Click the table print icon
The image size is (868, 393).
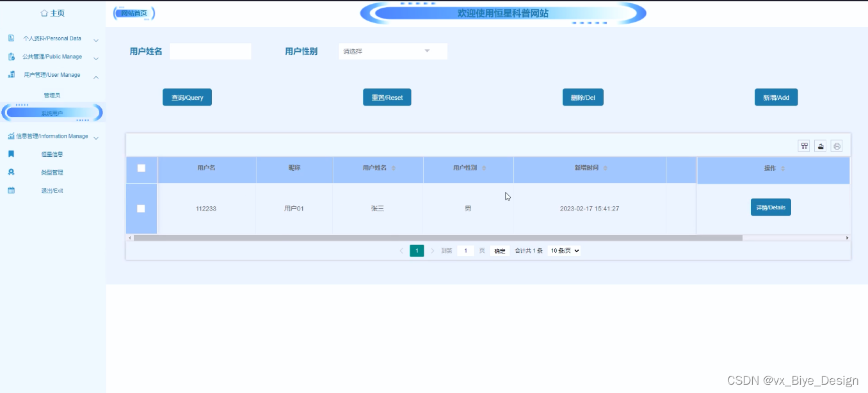click(837, 146)
